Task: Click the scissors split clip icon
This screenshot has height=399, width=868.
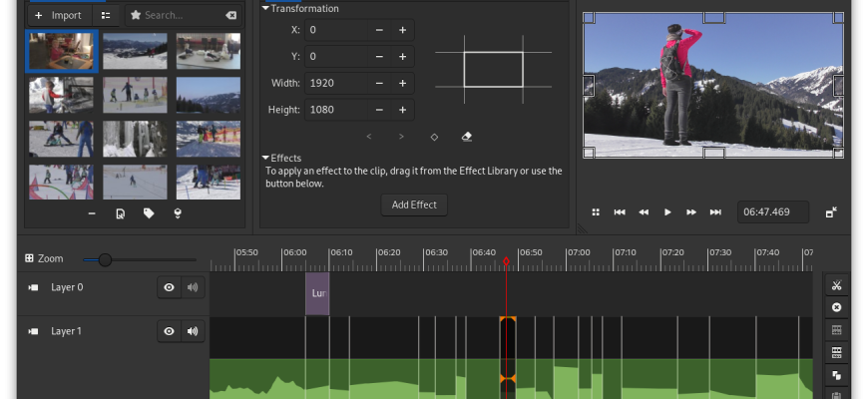Action: pos(836,285)
